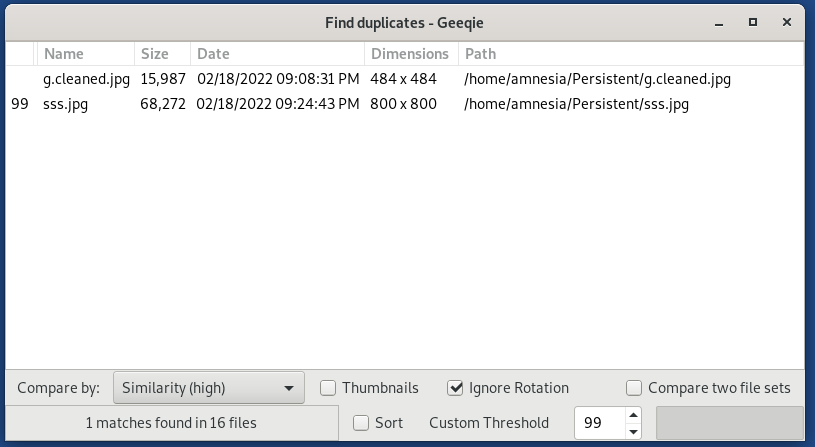This screenshot has width=815, height=447.
Task: Click the Custom Threshold value field
Action: coord(600,423)
